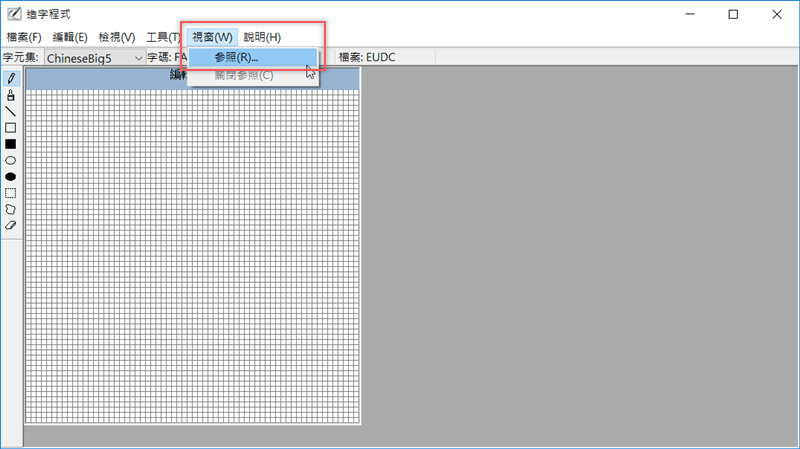Open the 工具(T) menu

coord(163,37)
